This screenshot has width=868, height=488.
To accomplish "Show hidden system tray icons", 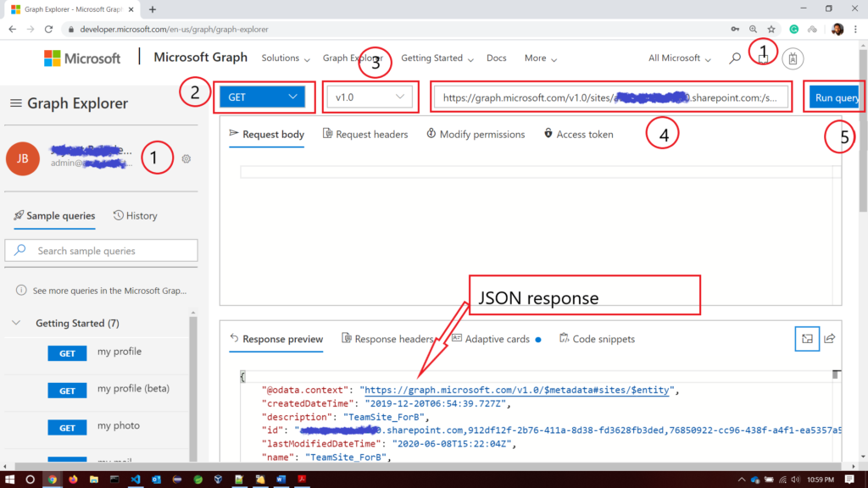I will tap(741, 480).
